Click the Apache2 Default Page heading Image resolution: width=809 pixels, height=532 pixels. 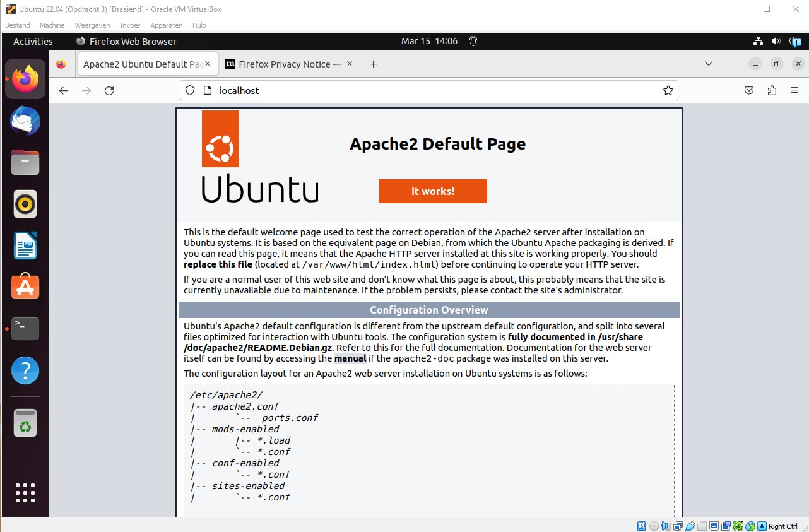pyautogui.click(x=437, y=143)
